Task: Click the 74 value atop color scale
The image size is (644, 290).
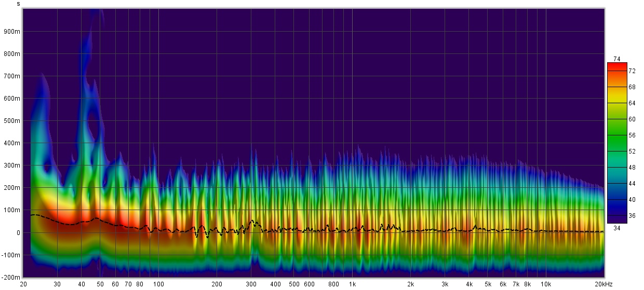Action: click(x=616, y=59)
